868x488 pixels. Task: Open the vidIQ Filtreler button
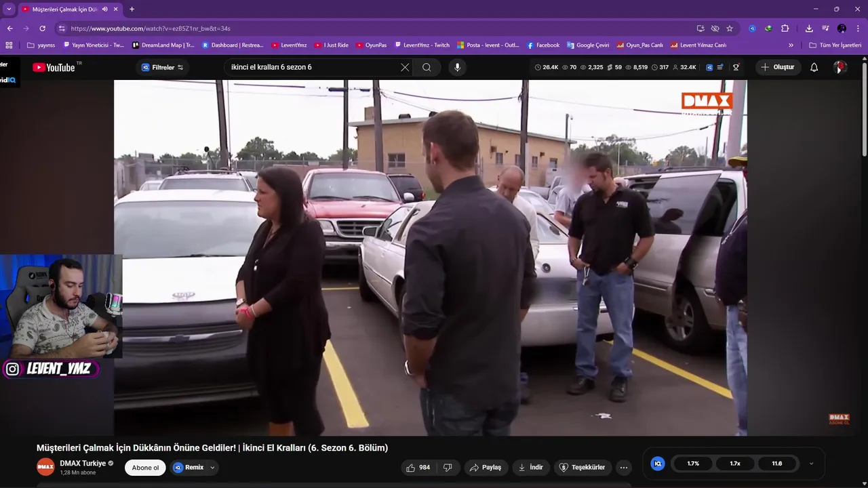point(162,67)
